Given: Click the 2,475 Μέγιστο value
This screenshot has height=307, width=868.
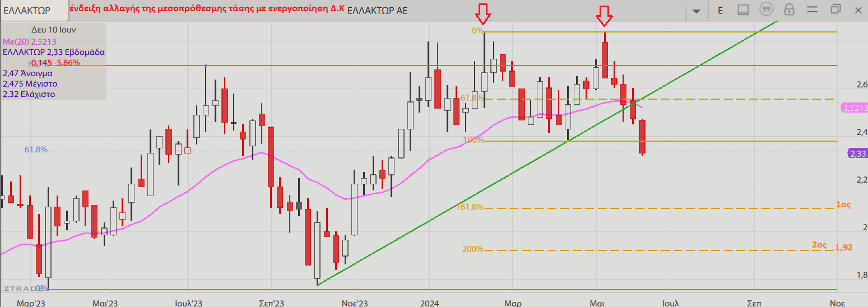Looking at the screenshot, I should pos(30,83).
